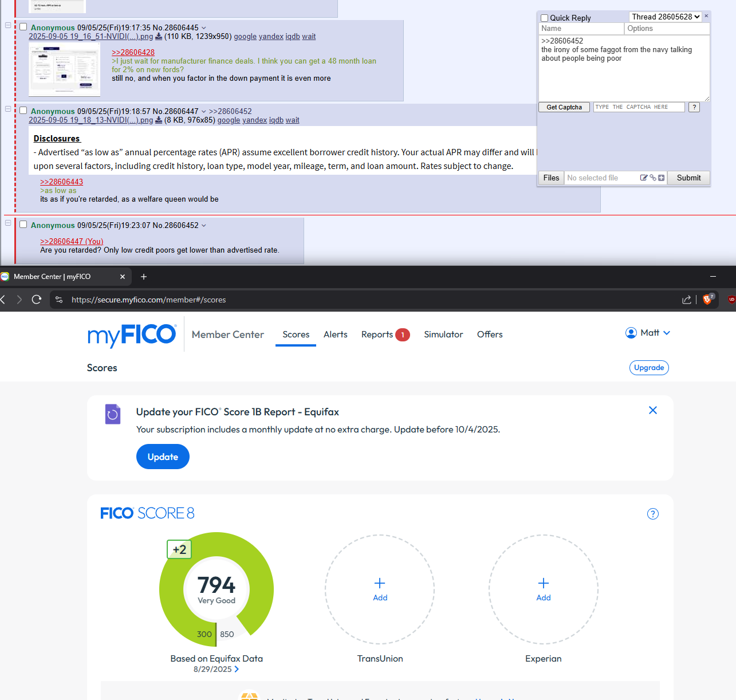
Task: Open the Thread 28605628 dropdown
Action: 666,17
